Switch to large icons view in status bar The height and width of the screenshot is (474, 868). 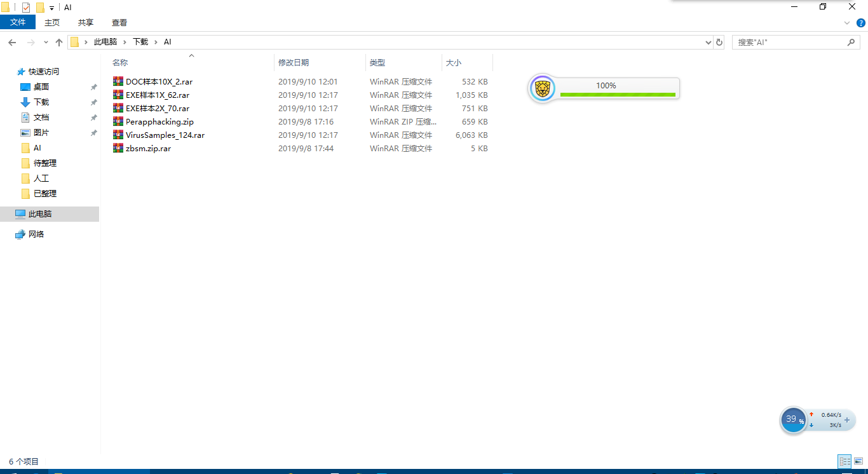tap(858, 462)
